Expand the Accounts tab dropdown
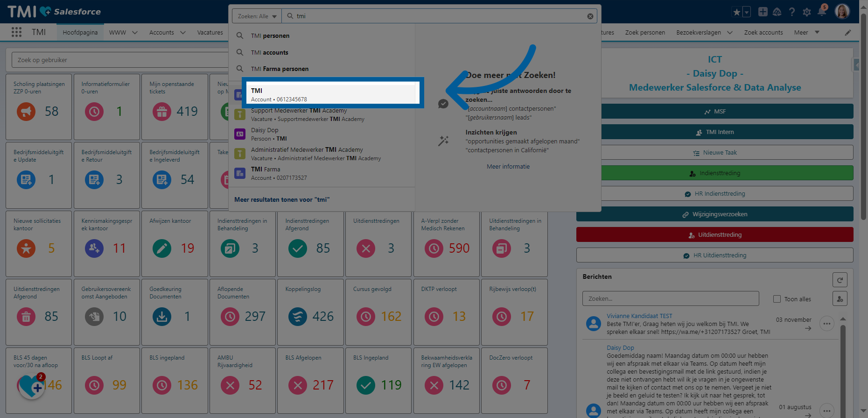Screen dimensions: 868x418 [x=183, y=33]
